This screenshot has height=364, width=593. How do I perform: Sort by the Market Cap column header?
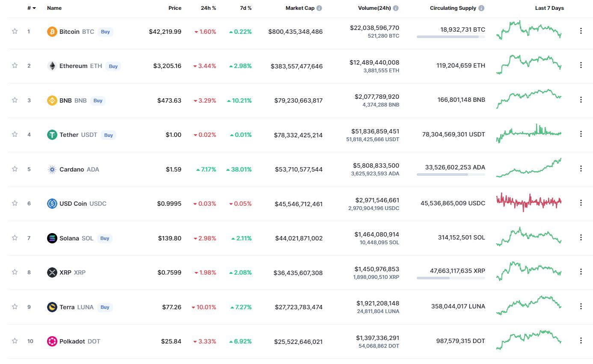pyautogui.click(x=300, y=8)
